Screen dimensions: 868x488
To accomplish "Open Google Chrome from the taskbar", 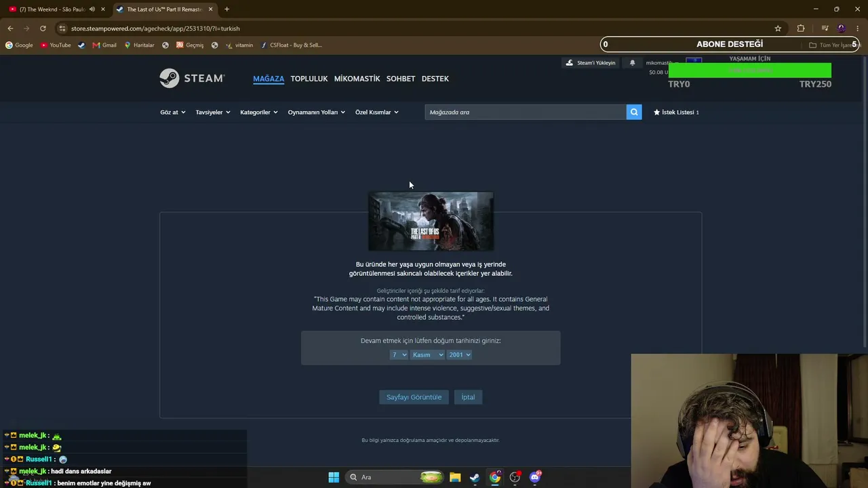I will point(495,477).
